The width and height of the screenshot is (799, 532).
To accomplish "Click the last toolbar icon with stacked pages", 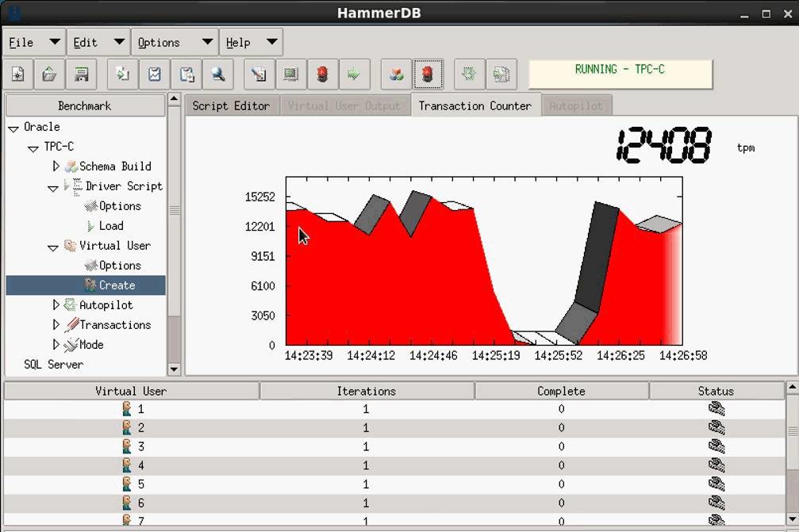I will pos(501,75).
